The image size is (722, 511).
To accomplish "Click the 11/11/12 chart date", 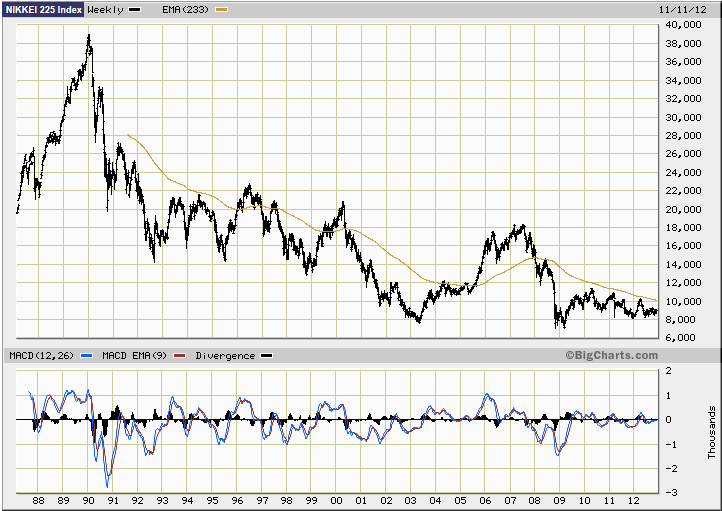I will (x=680, y=10).
